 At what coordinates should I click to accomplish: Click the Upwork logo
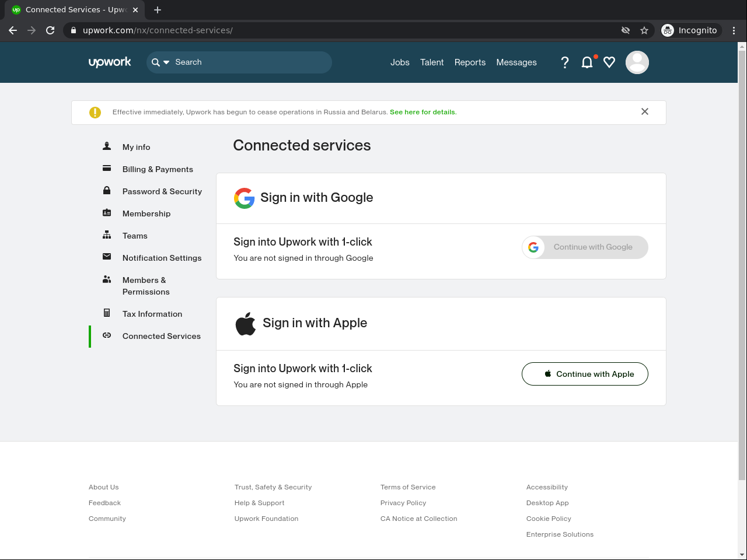[x=110, y=62]
